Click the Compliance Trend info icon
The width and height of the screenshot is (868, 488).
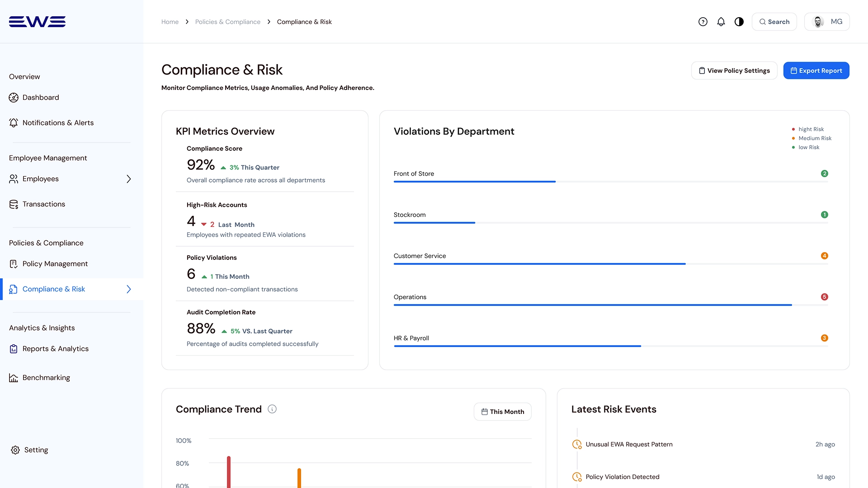(272, 409)
